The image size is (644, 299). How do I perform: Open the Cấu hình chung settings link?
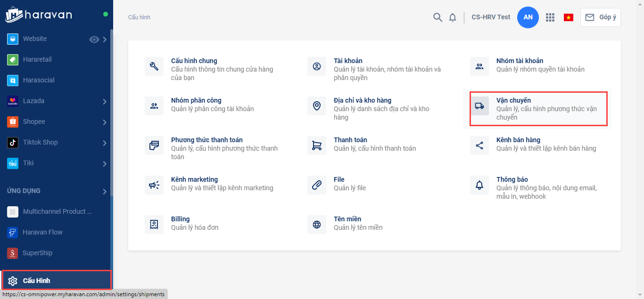pyautogui.click(x=194, y=61)
